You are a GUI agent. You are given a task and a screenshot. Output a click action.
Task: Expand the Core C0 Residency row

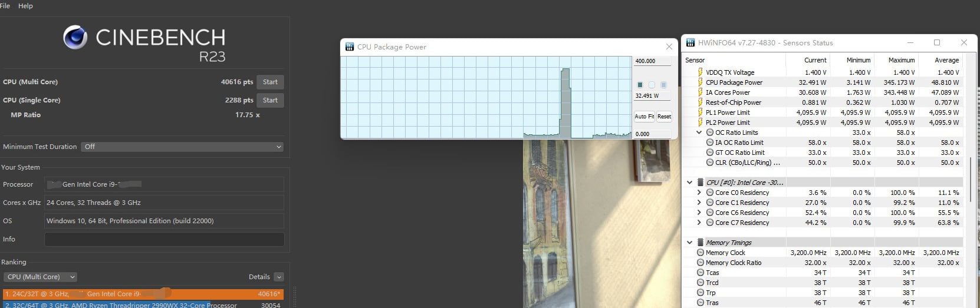tap(699, 193)
